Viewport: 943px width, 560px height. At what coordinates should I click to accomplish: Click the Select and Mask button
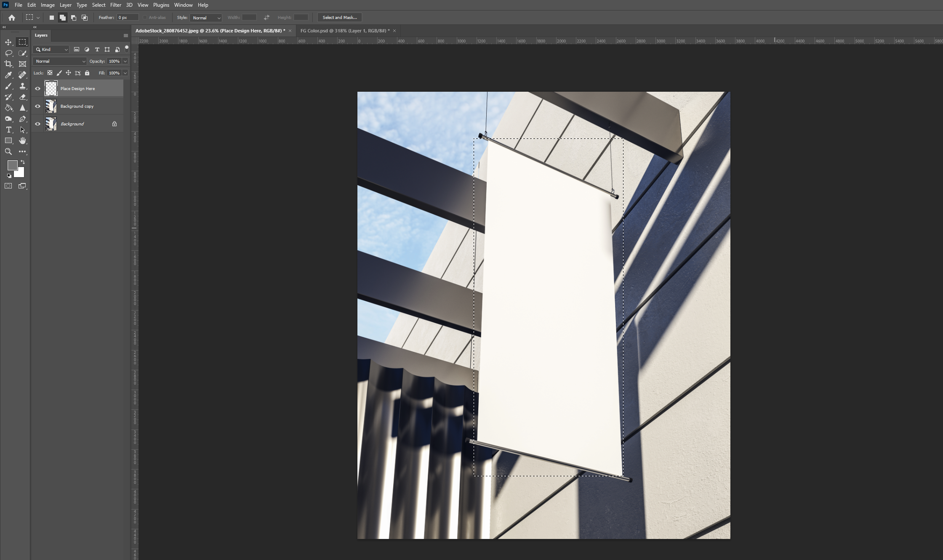coord(339,18)
